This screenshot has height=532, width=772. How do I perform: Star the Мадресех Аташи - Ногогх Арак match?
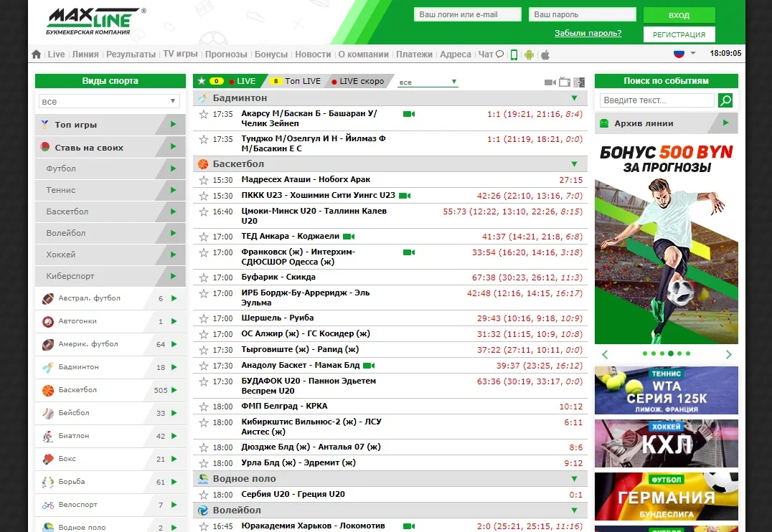pyautogui.click(x=204, y=180)
